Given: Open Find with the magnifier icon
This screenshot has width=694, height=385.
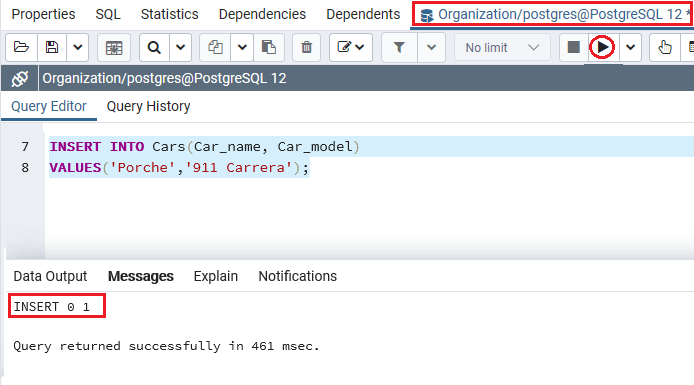Looking at the screenshot, I should [154, 47].
